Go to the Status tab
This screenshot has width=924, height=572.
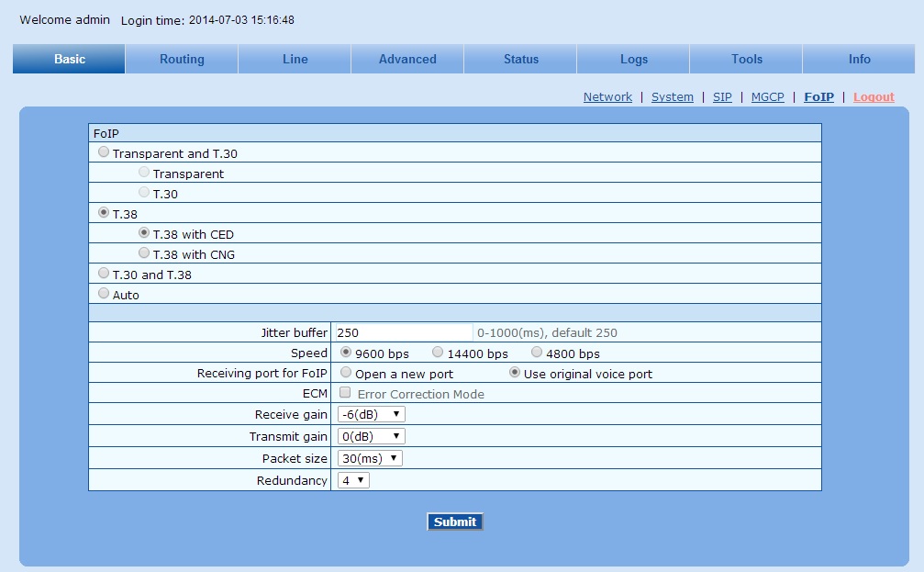(x=521, y=59)
